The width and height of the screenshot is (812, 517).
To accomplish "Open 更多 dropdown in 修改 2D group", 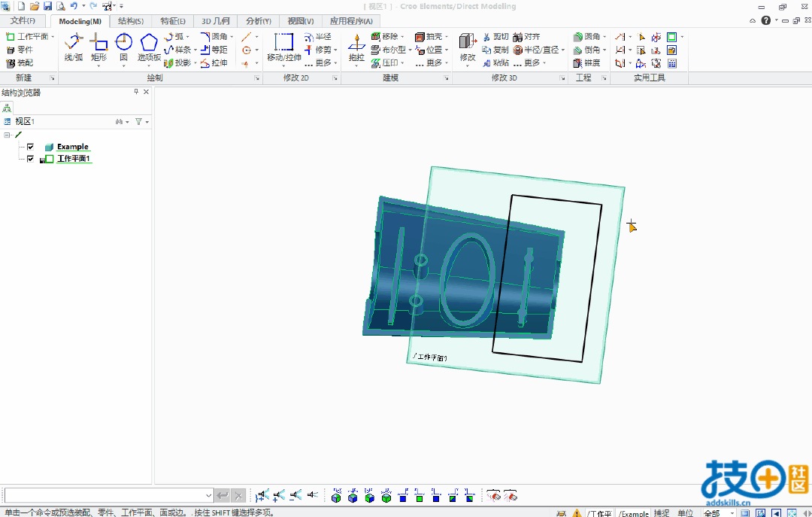I will coord(321,62).
